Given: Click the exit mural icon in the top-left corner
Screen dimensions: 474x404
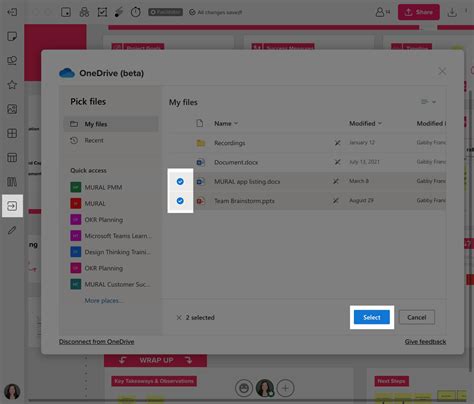Looking at the screenshot, I should [x=12, y=12].
